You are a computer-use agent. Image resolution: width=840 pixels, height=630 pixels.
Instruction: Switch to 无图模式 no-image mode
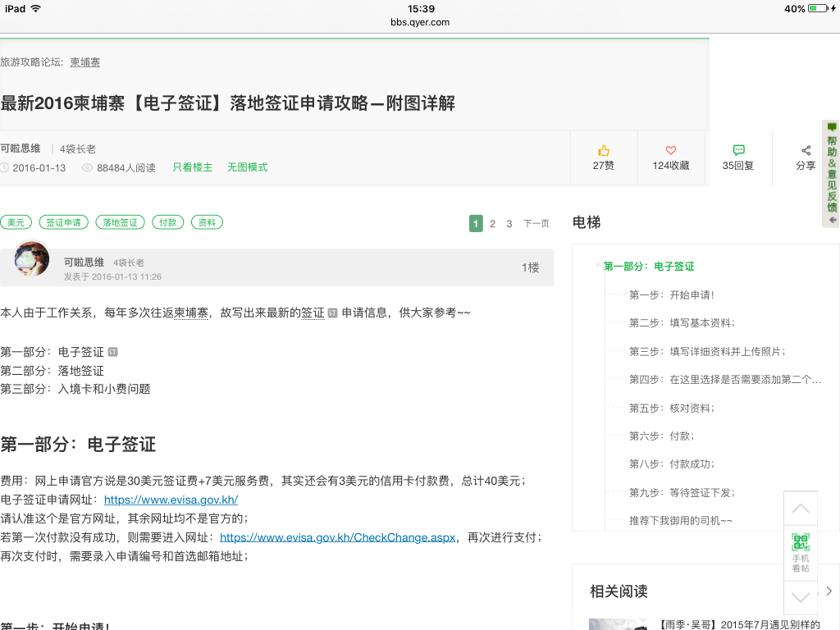(247, 167)
